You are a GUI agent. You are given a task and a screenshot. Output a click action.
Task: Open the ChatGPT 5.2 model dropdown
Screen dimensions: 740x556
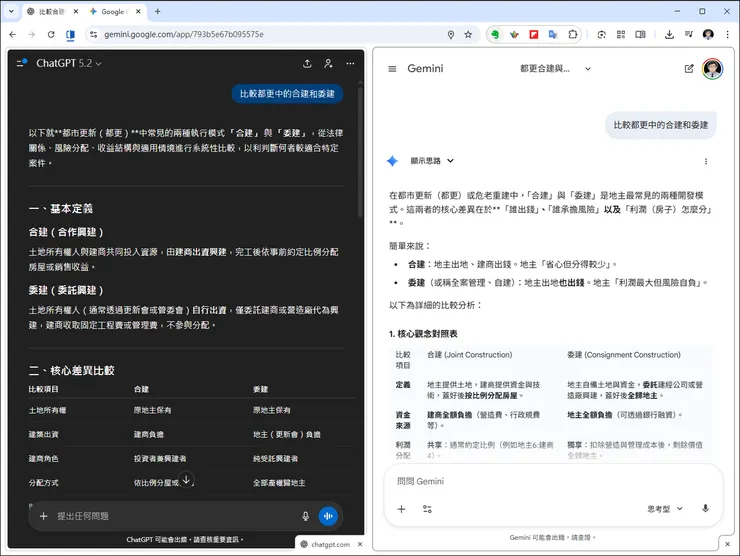tap(69, 63)
